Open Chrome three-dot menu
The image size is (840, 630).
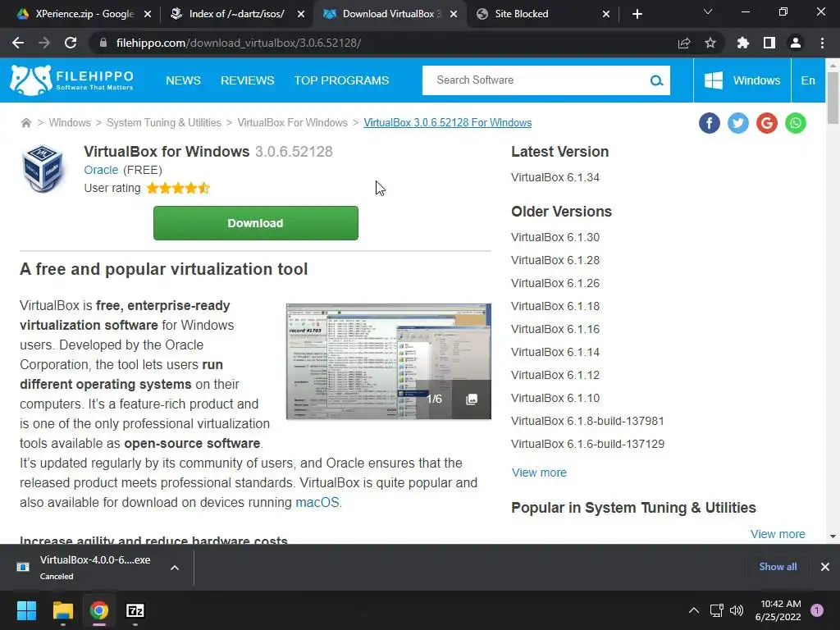pyautogui.click(x=822, y=43)
